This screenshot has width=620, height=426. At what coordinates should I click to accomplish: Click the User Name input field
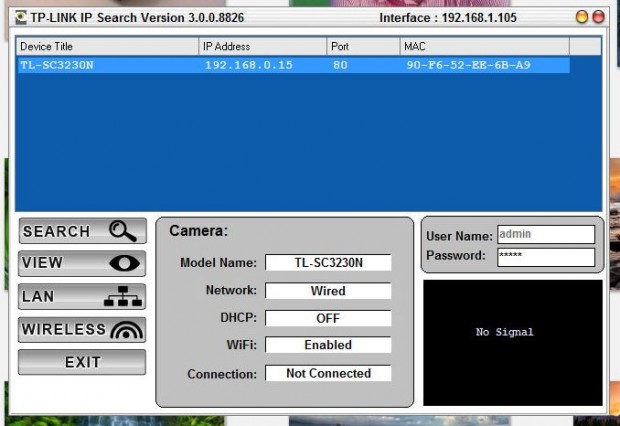tap(545, 235)
